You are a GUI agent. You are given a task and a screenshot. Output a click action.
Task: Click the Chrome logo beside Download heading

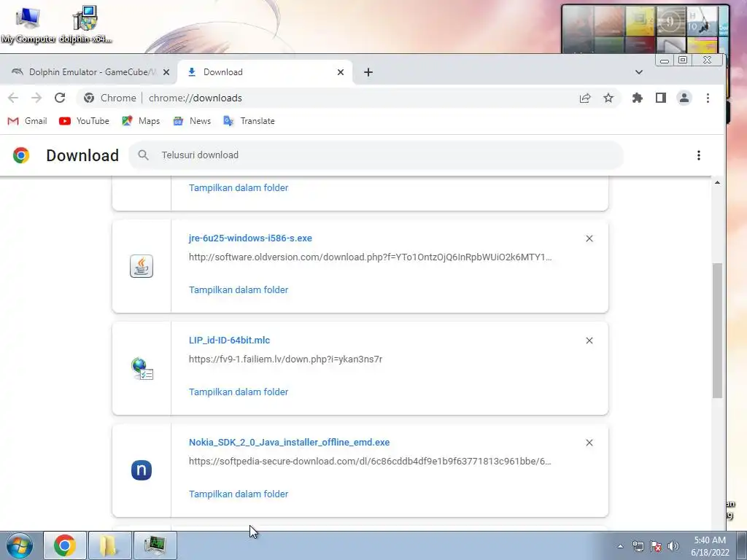pyautogui.click(x=21, y=155)
